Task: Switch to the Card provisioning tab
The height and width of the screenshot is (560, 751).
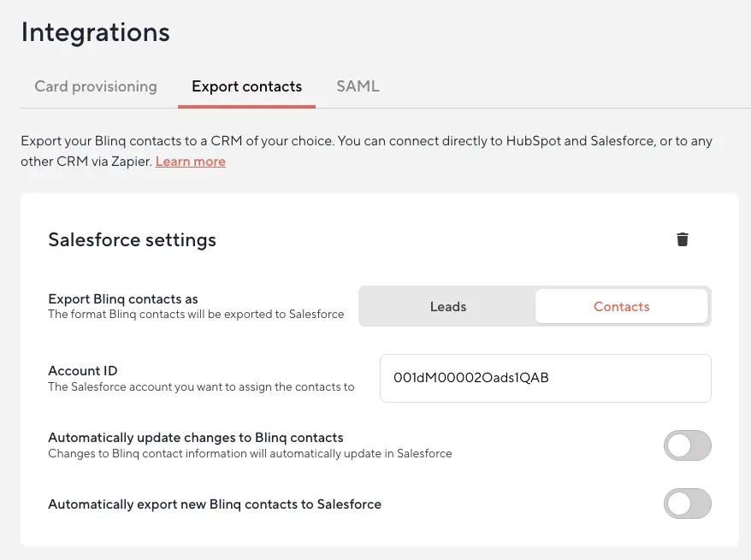Action: [96, 86]
